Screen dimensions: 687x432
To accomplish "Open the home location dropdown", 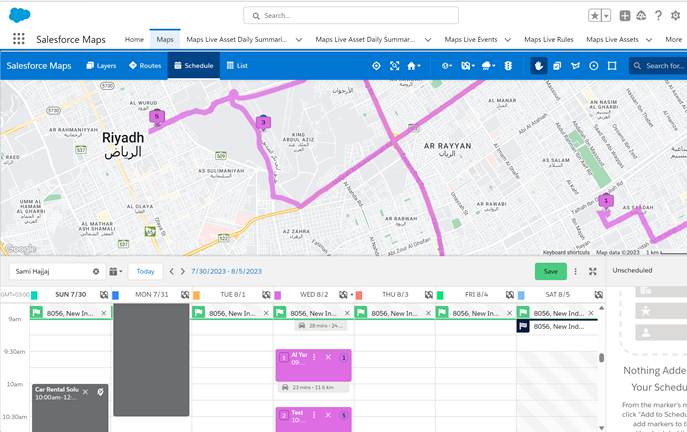I will (414, 66).
